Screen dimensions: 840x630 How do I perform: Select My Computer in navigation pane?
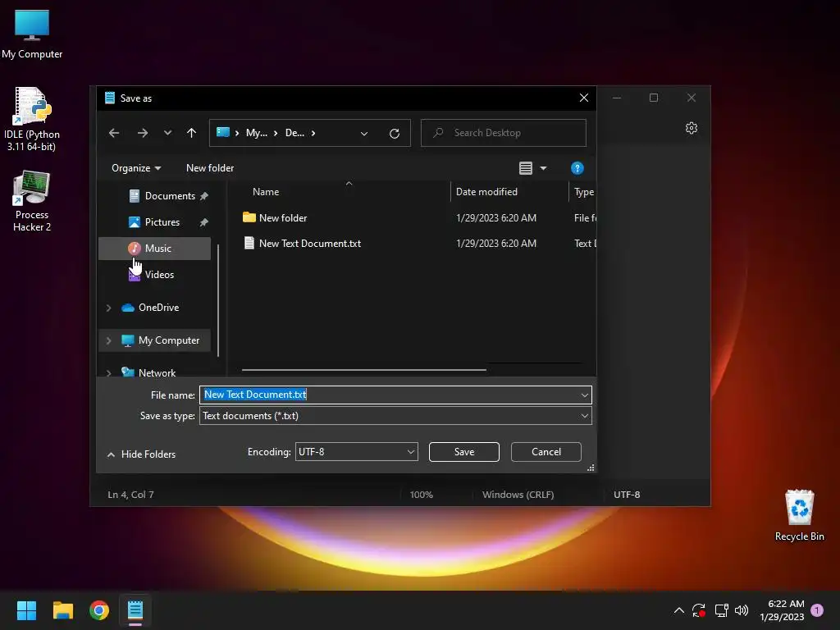169,340
